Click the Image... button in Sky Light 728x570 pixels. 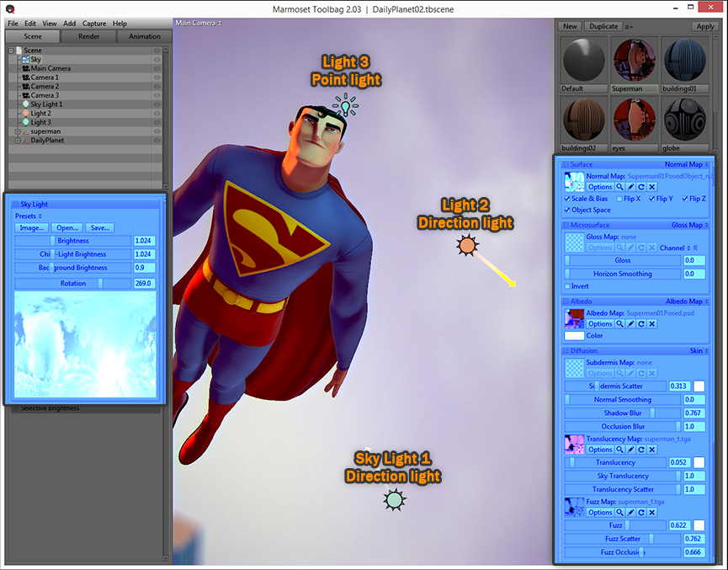pyautogui.click(x=32, y=227)
